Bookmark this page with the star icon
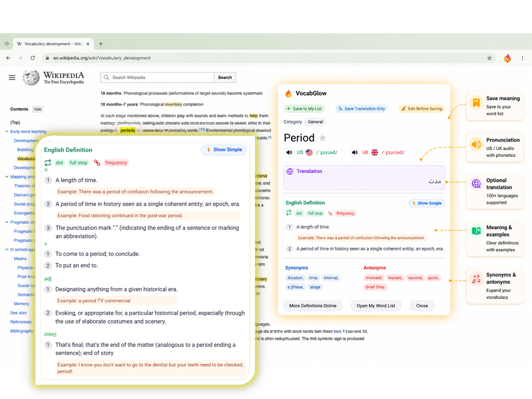The height and width of the screenshot is (399, 532). click(489, 58)
